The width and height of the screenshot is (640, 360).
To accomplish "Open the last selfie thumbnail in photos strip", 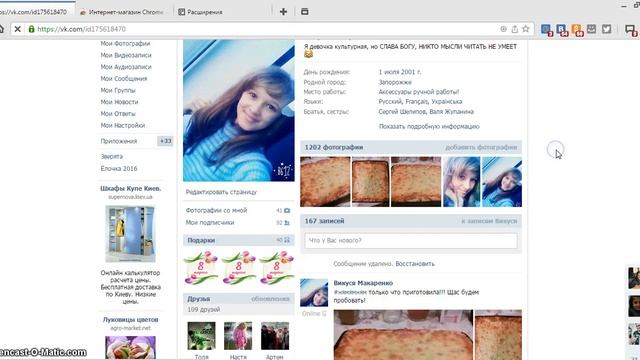I will [502, 182].
